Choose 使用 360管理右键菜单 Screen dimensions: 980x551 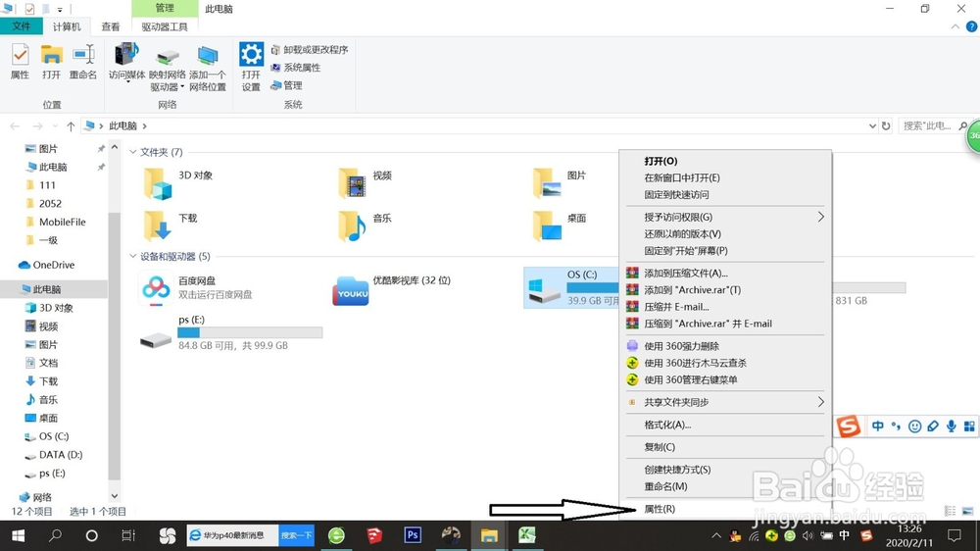coord(725,379)
